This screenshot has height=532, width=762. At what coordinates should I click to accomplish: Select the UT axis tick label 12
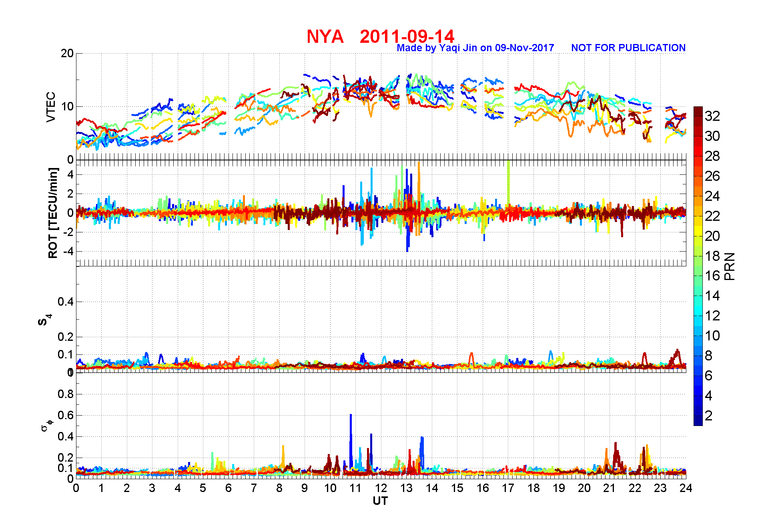tap(381, 488)
